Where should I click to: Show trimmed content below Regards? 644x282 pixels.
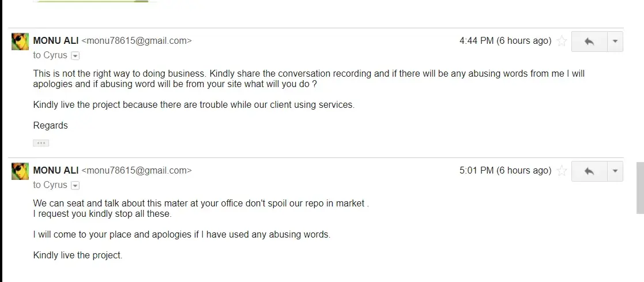coord(41,142)
